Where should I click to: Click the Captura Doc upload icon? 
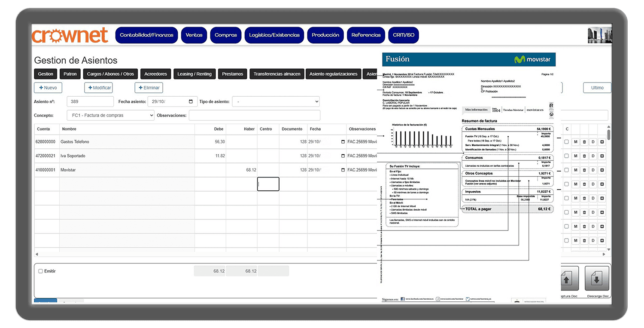[x=567, y=279]
